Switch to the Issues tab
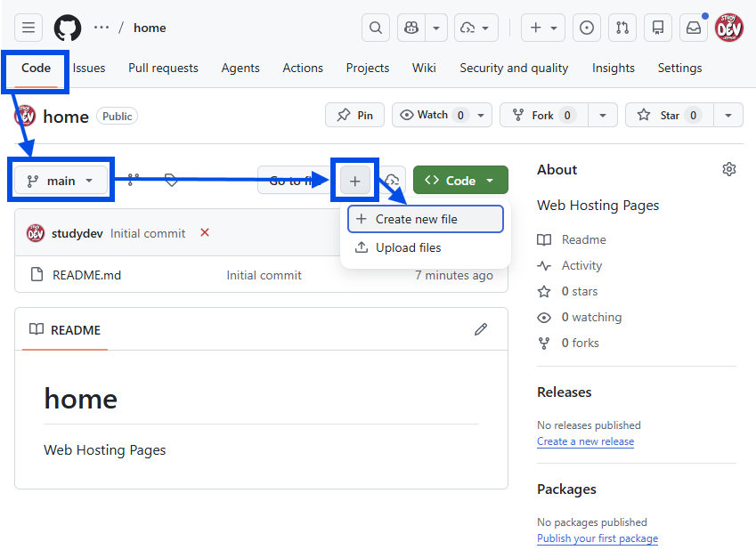This screenshot has height=558, width=756. pyautogui.click(x=89, y=68)
